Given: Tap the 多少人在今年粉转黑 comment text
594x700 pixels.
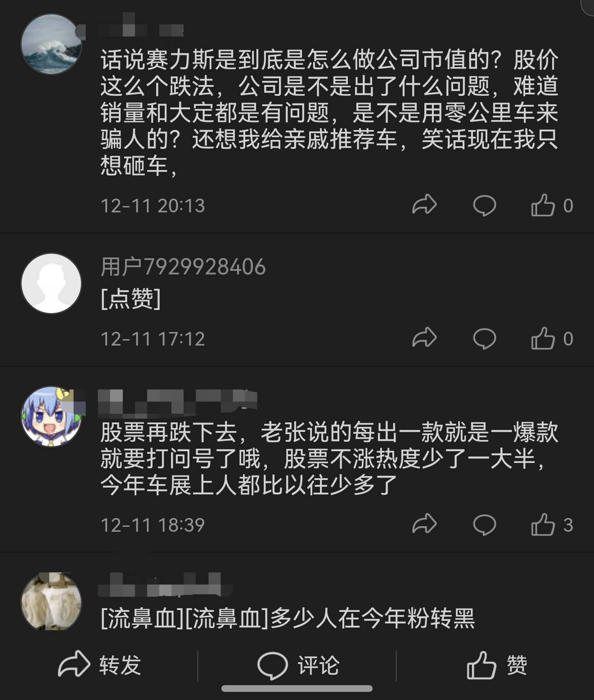Looking at the screenshot, I should coord(373,619).
